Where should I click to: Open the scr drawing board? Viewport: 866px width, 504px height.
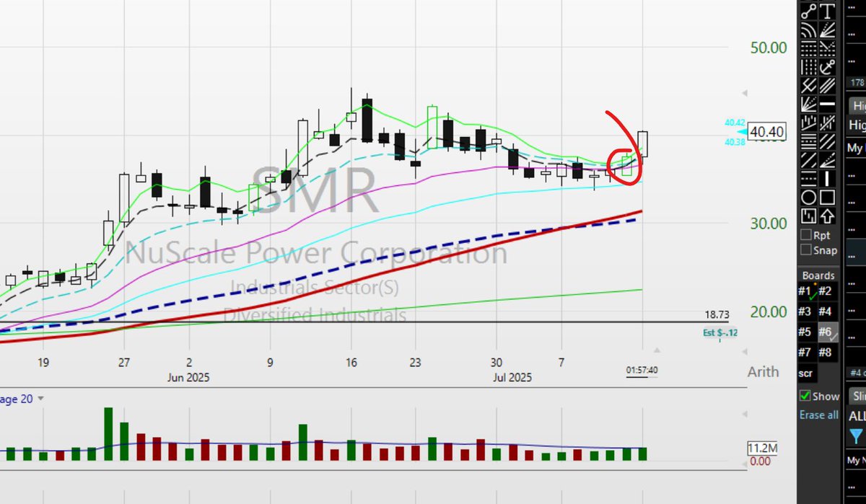(x=806, y=373)
